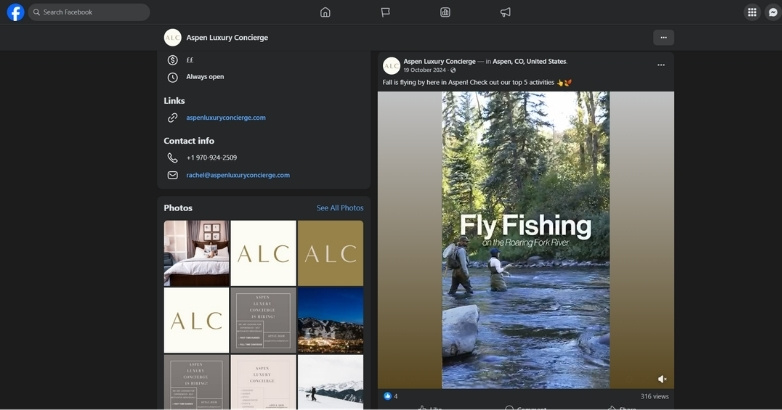The width and height of the screenshot is (782, 410).
Task: Open the gray 'is hiring' photo in middle row
Action: point(263,320)
